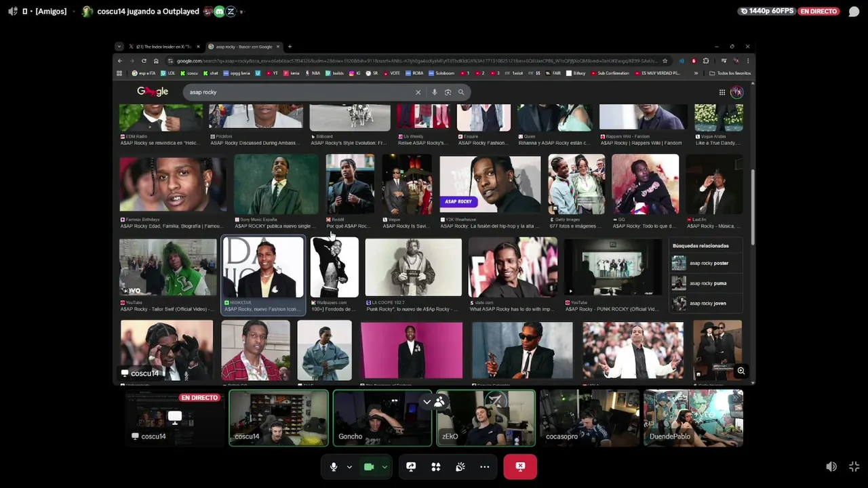Select the DuendePablo video tile
The image size is (868, 488).
(x=693, y=418)
